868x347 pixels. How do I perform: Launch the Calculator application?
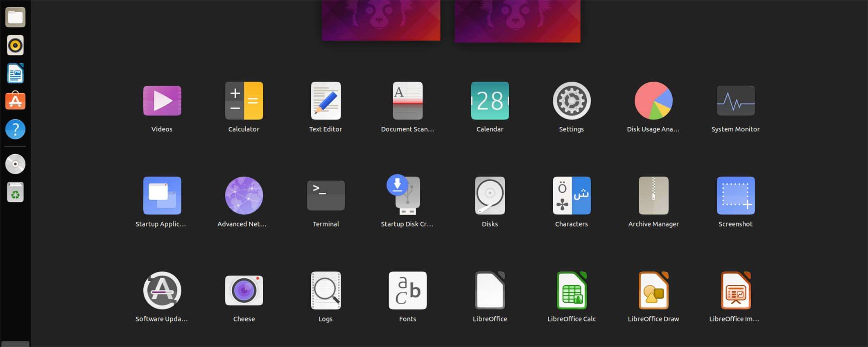[x=244, y=101]
